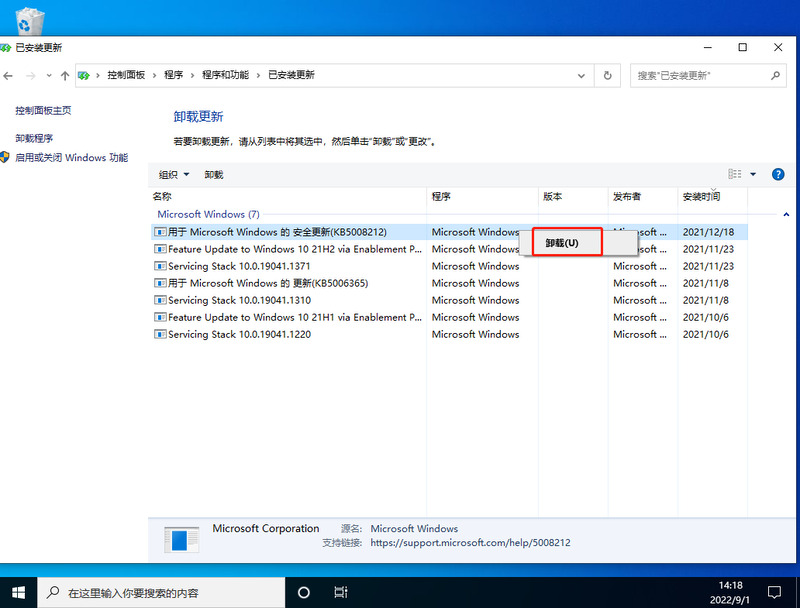Open the address bar history dropdown
Viewport: 800px width, 608px height.
(x=581, y=76)
